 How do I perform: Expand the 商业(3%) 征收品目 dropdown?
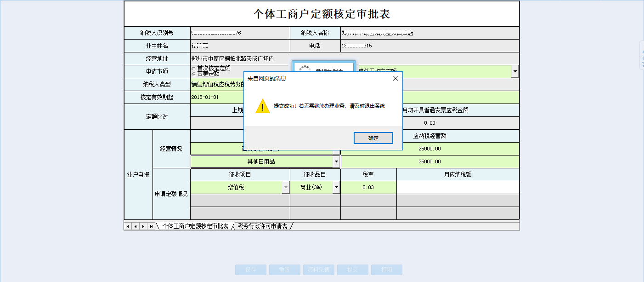pyautogui.click(x=336, y=188)
